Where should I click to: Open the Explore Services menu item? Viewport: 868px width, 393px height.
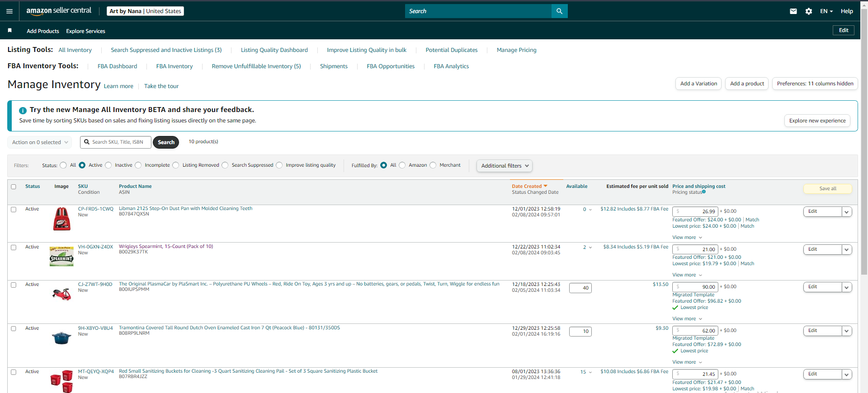point(85,31)
